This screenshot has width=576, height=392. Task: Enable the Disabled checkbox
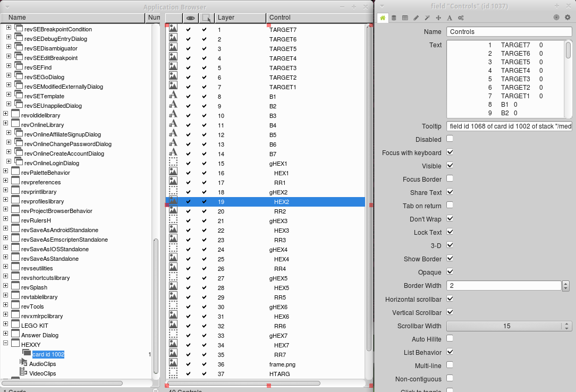coord(450,139)
